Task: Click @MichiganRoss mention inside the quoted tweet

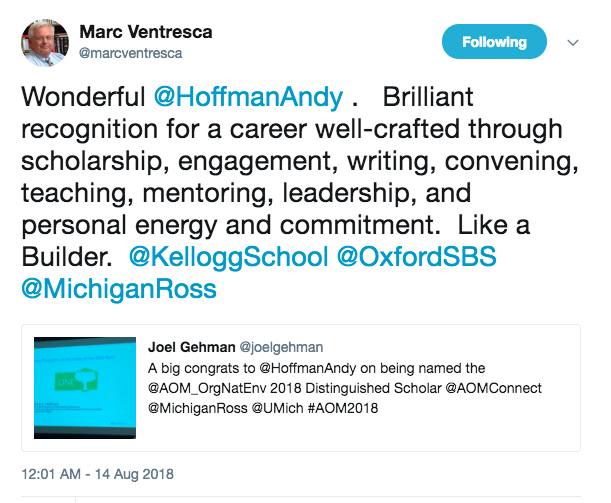Action: 198,408
